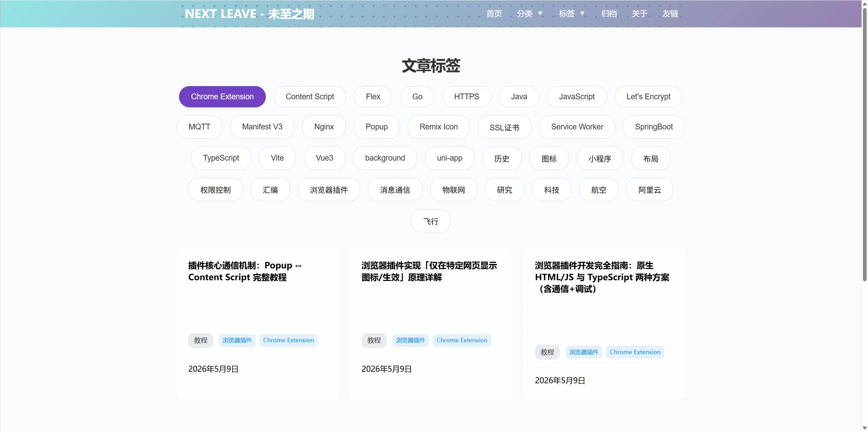Select the Remix Icon tag

[x=439, y=127]
